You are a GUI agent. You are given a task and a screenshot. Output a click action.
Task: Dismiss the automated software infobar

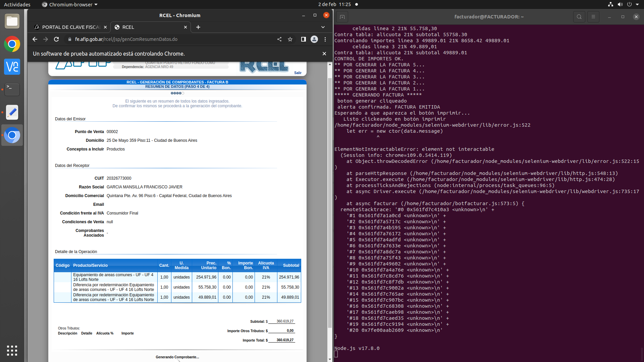coord(324,54)
